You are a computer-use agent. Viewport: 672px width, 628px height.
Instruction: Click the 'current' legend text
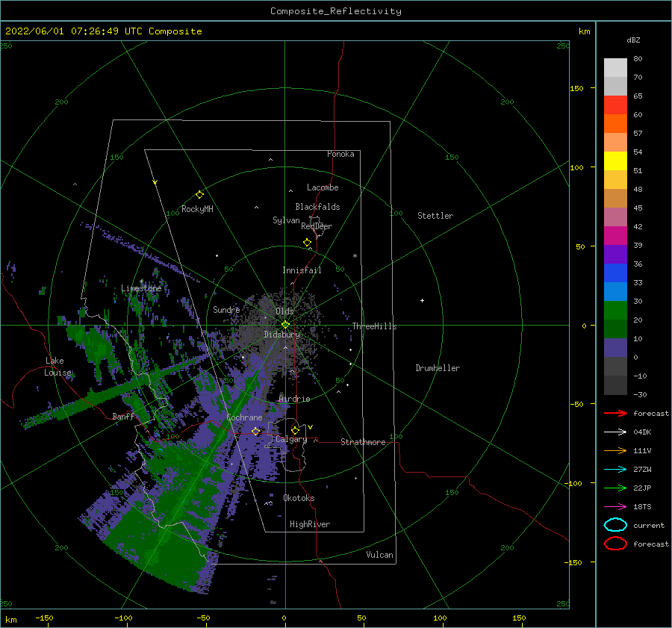point(649,525)
